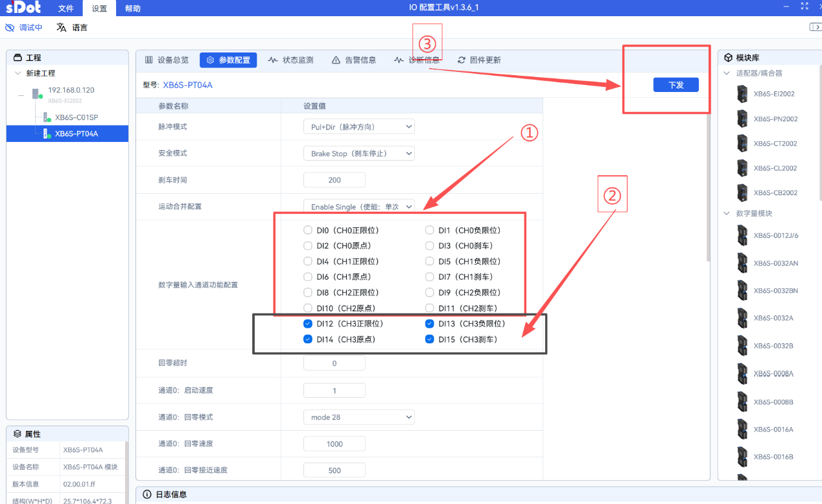The image size is (822, 504).
Task: Click the 调试中 eye icon
Action: [x=10, y=28]
